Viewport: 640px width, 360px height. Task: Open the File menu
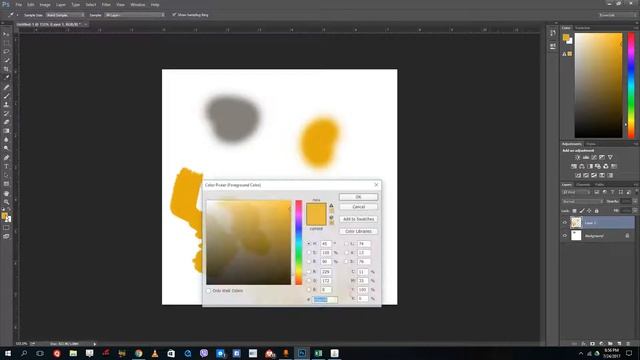(18, 4)
